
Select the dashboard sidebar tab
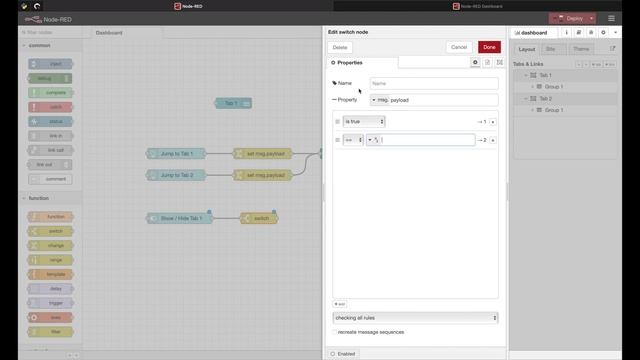(534, 33)
